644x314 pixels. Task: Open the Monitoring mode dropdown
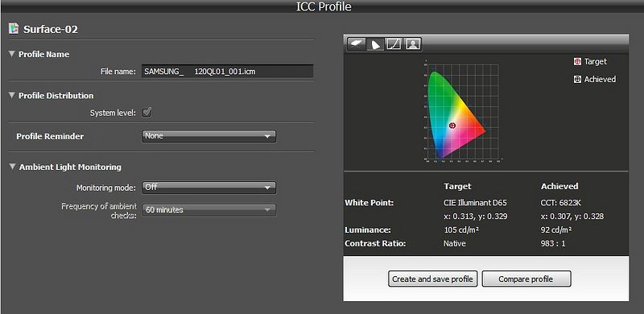point(209,188)
